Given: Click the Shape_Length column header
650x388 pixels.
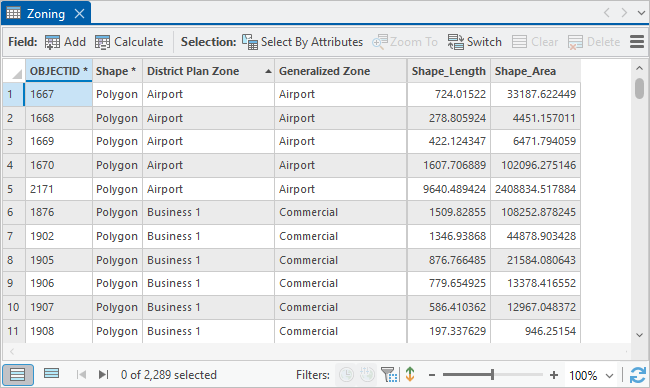Looking at the screenshot, I should coord(449,71).
